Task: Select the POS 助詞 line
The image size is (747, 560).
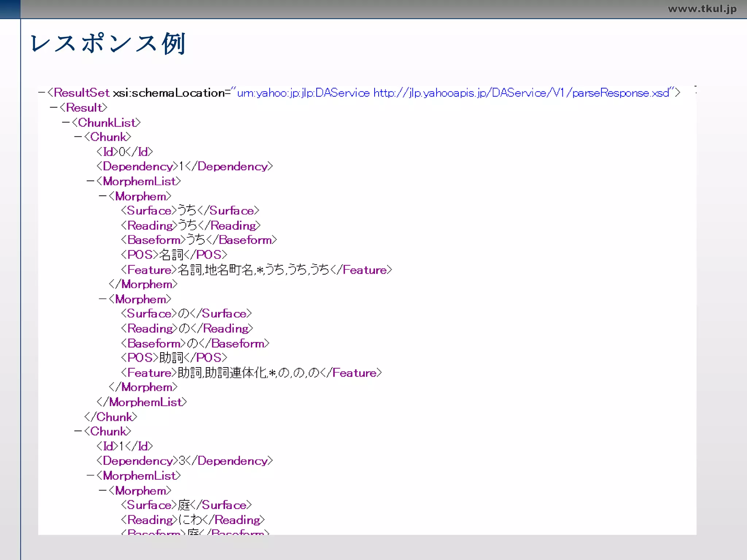Action: (x=174, y=358)
